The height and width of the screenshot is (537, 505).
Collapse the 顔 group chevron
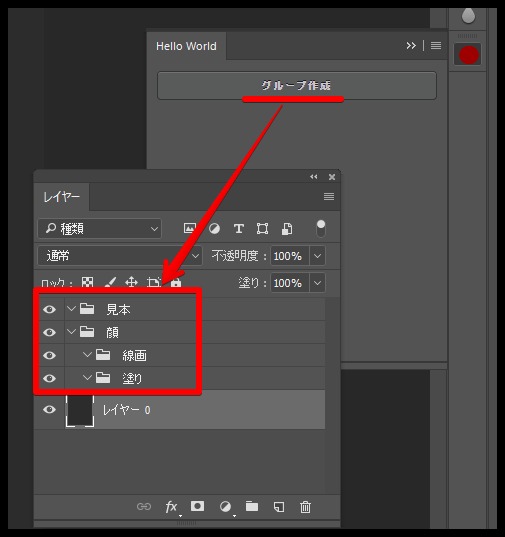[x=71, y=332]
